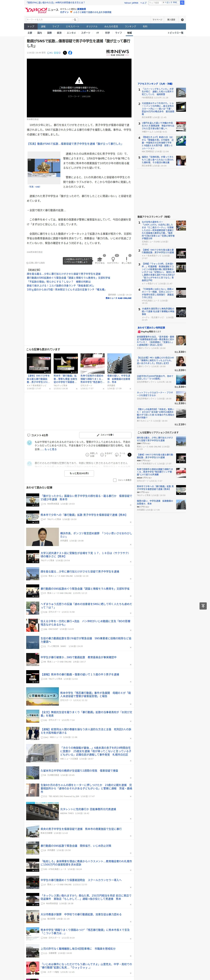Click なるほど reaction on first comment
The height and width of the screenshot is (980, 210).
(106, 454)
